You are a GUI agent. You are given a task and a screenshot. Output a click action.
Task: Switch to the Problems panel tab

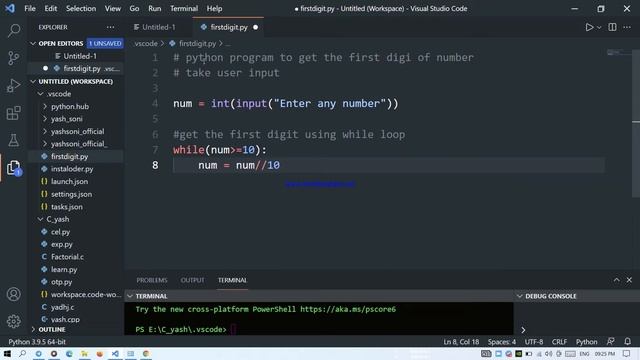point(152,280)
